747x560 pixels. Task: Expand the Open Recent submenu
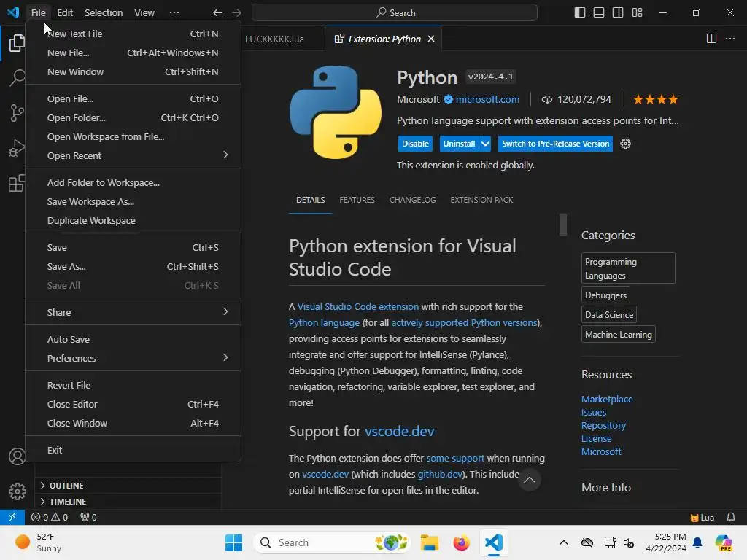tap(133, 156)
